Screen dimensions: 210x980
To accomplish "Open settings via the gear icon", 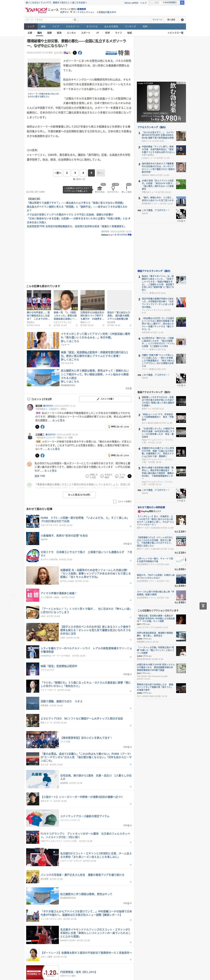I will 182,19.
